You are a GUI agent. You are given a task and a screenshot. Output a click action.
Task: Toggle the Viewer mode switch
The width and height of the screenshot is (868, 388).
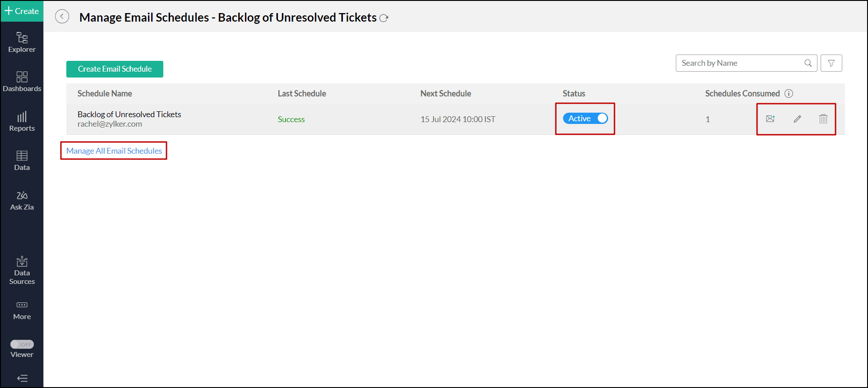click(22, 344)
